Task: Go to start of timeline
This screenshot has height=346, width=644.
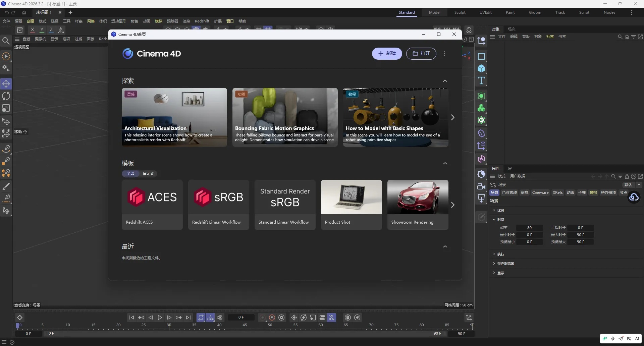Action: coord(131,318)
